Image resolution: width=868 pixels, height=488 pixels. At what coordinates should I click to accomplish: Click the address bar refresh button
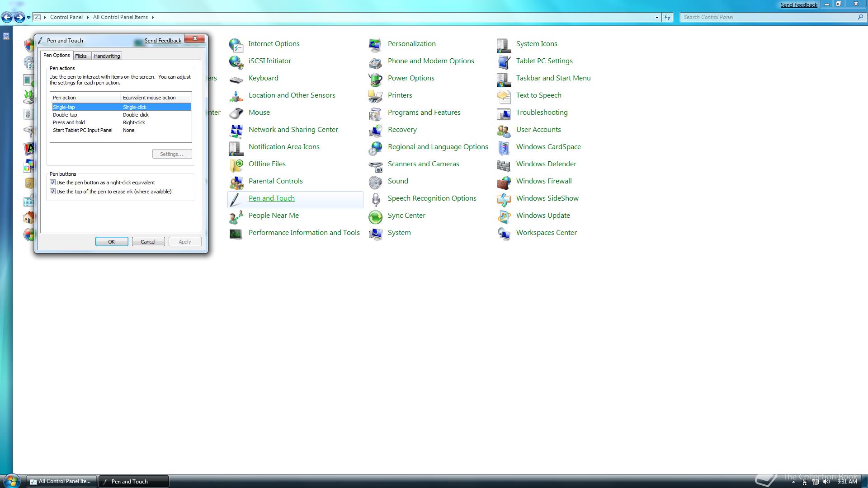click(x=667, y=17)
